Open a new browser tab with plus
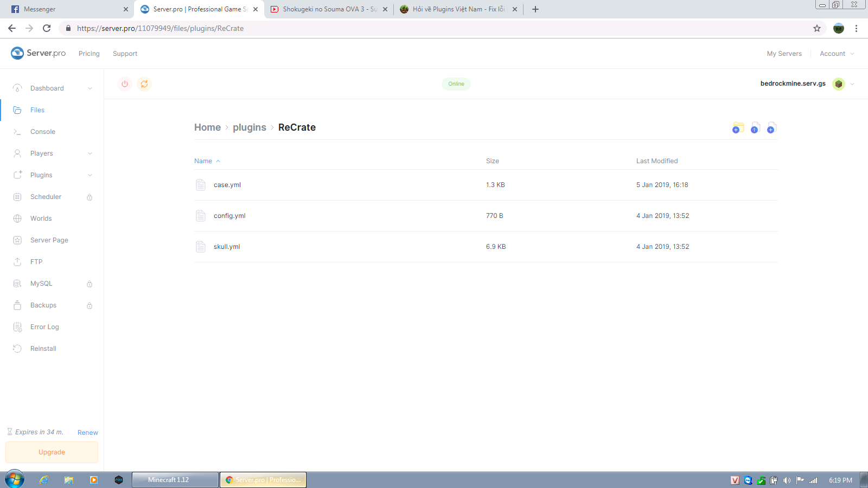Viewport: 868px width, 488px height. point(535,9)
